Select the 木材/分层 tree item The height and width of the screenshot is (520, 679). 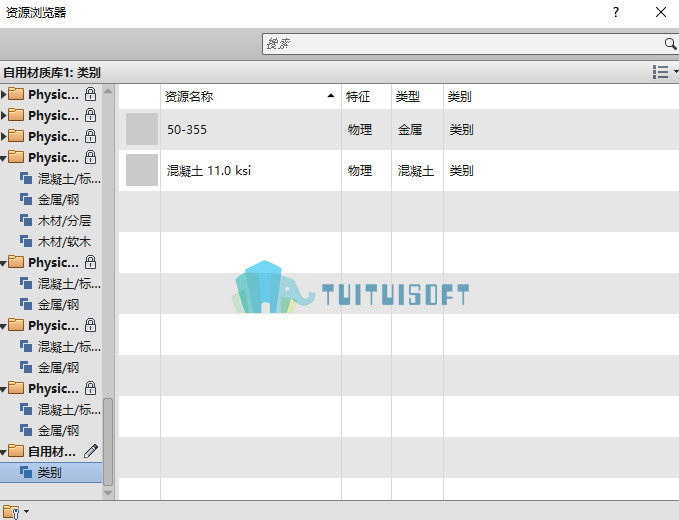coord(64,220)
